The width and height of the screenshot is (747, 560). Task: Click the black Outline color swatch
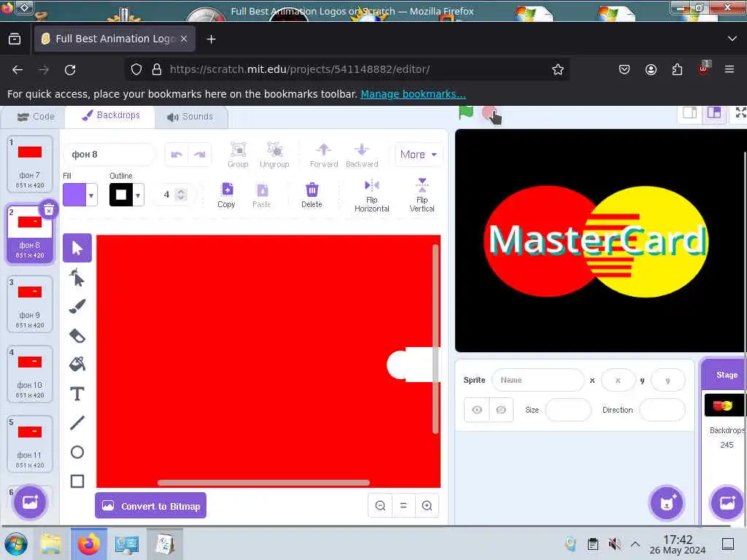121,195
